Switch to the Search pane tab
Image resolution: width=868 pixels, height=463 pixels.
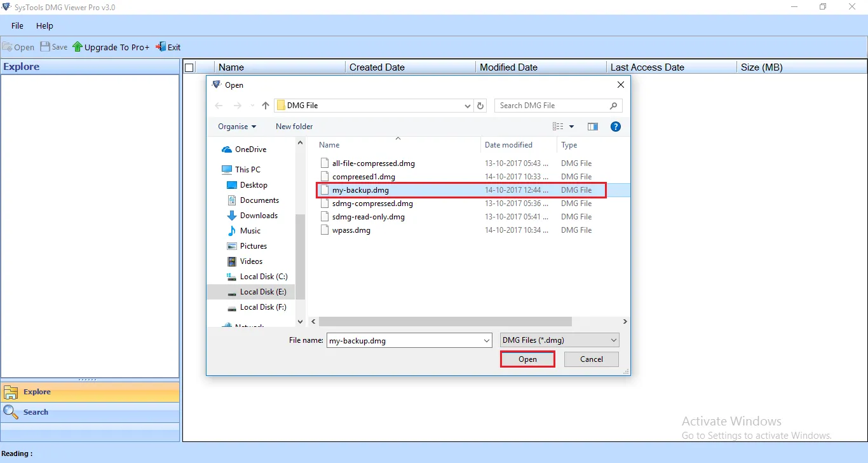(x=90, y=412)
